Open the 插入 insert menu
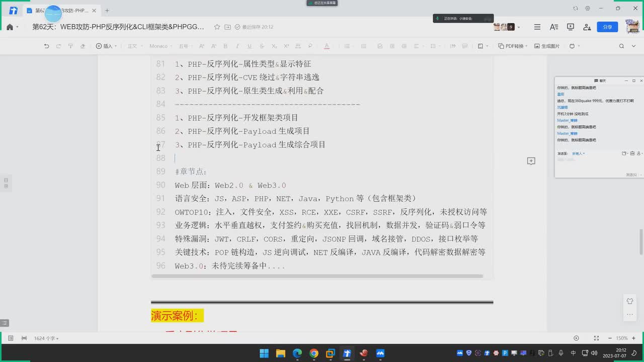644x362 pixels. coord(106,46)
